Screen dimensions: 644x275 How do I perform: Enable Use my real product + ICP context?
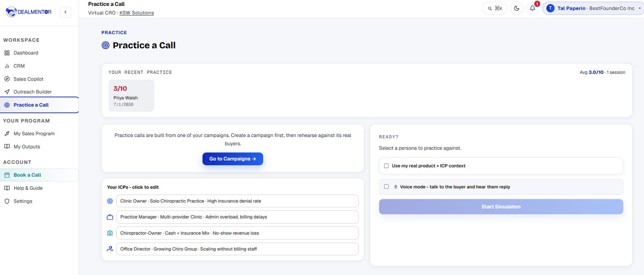(x=386, y=166)
